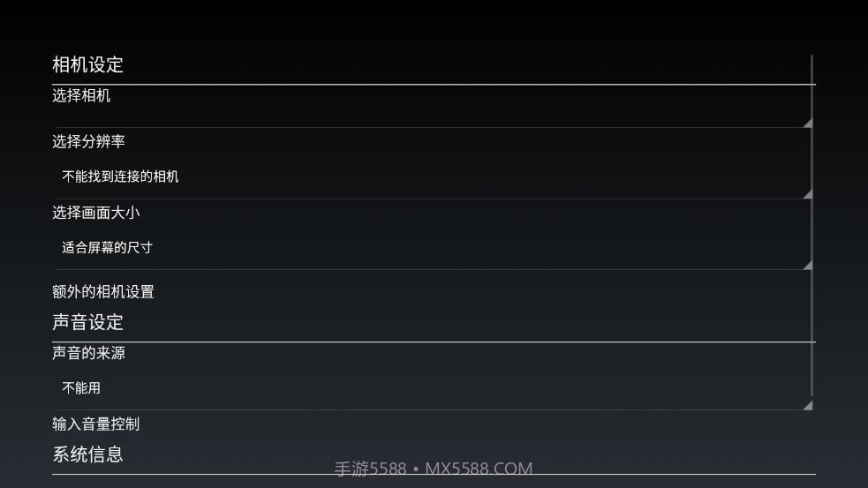The height and width of the screenshot is (488, 868).
Task: Click the 声音设定 section header
Action: coord(88,322)
